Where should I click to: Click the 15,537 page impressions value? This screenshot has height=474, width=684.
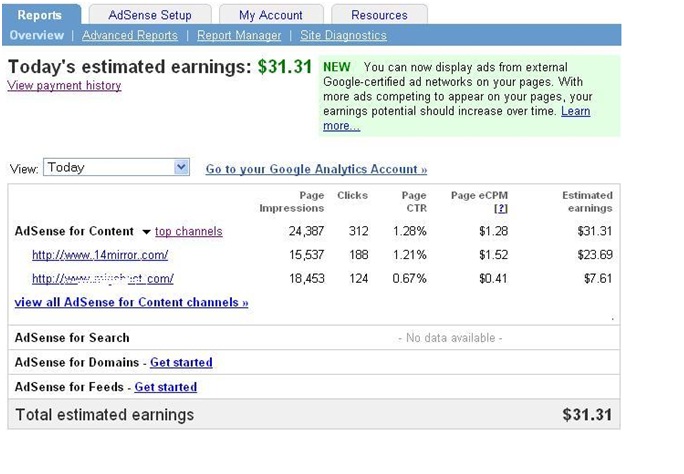[306, 255]
